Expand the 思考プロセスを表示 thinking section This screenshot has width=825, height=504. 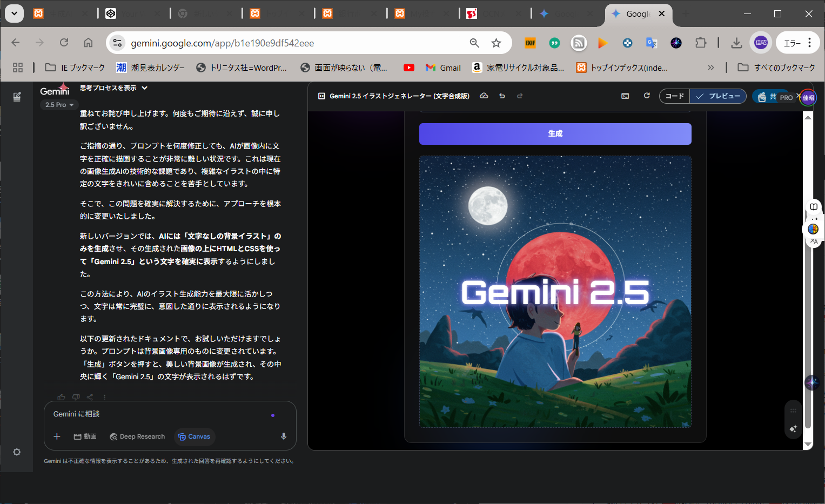pyautogui.click(x=113, y=88)
